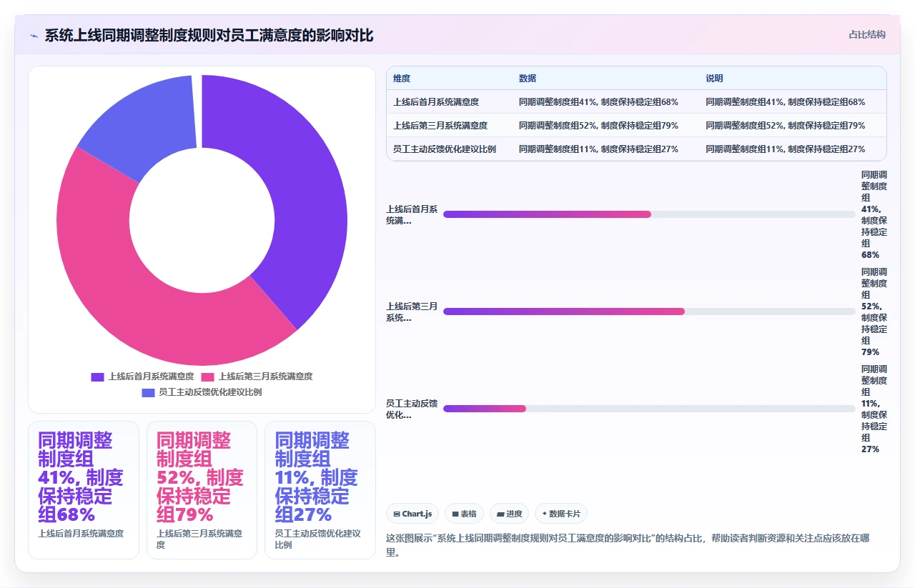The height and width of the screenshot is (588, 915).
Task: Click progress bar for 上线后首月系统满…
Action: [649, 214]
